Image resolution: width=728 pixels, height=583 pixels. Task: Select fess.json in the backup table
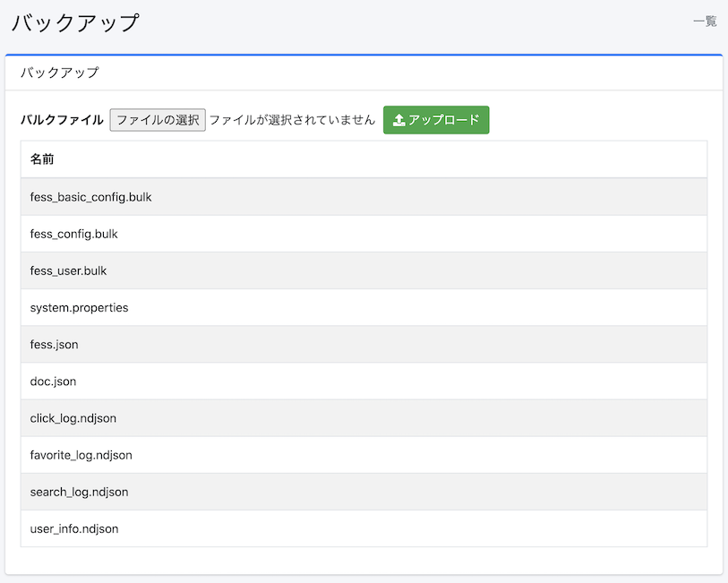[x=51, y=344]
